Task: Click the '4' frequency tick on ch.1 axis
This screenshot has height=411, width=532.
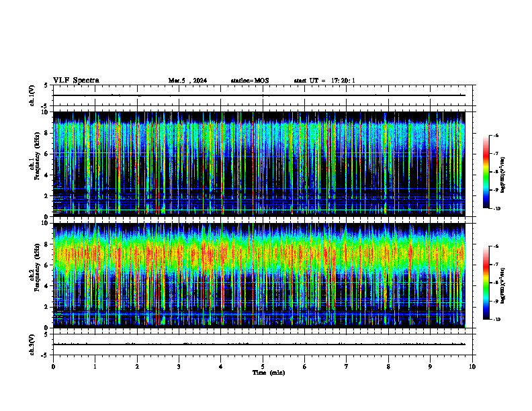Action: pos(46,175)
